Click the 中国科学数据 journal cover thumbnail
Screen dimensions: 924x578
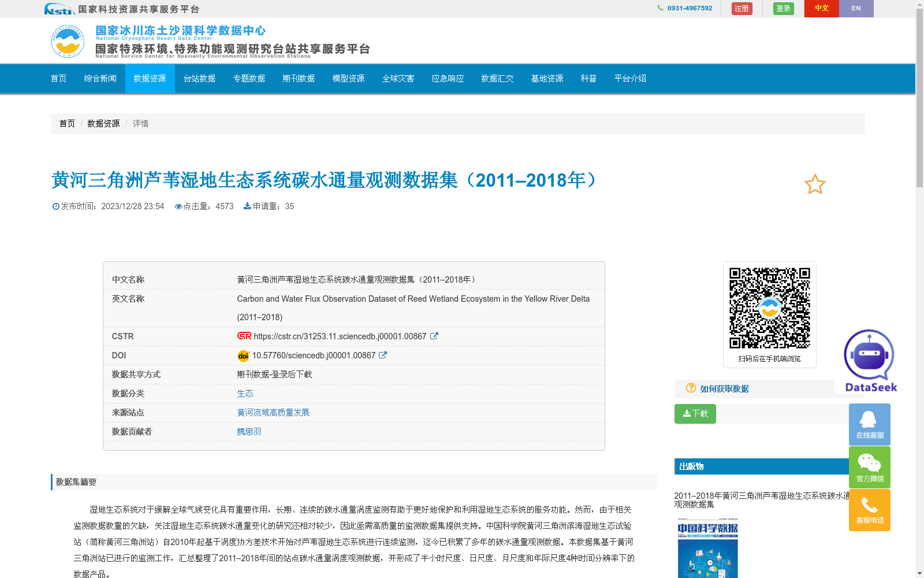tap(708, 548)
